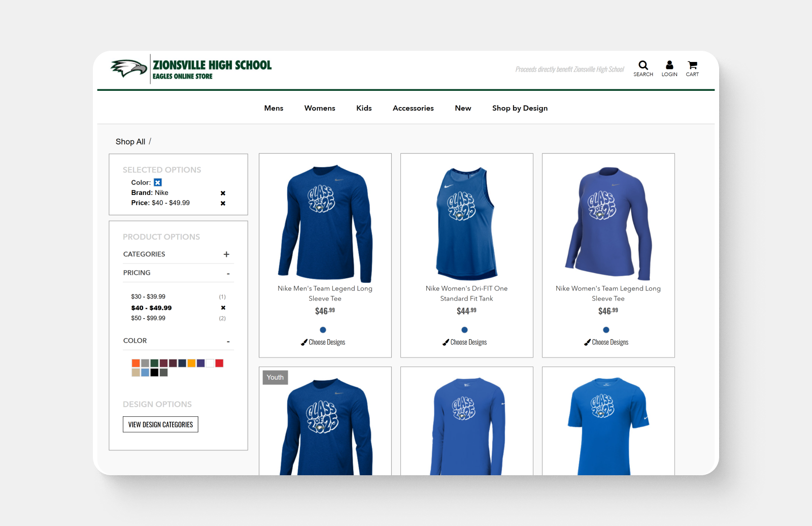
Task: Click View Design Categories button
Action: 160,424
